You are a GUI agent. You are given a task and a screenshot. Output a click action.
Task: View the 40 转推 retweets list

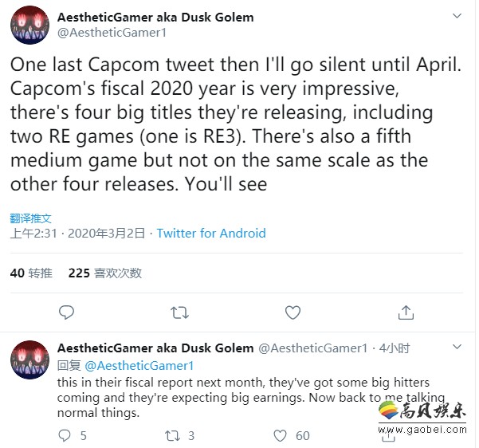click(x=31, y=273)
